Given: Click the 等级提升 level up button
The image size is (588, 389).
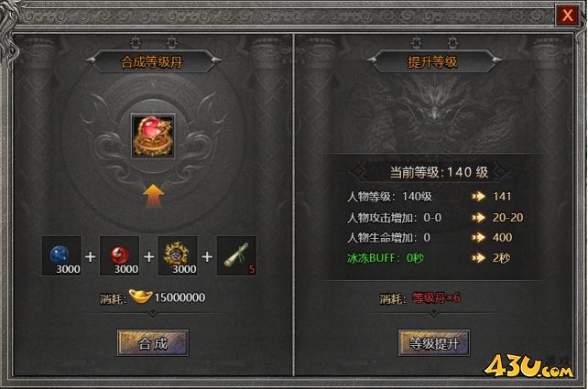Looking at the screenshot, I should pos(434,343).
